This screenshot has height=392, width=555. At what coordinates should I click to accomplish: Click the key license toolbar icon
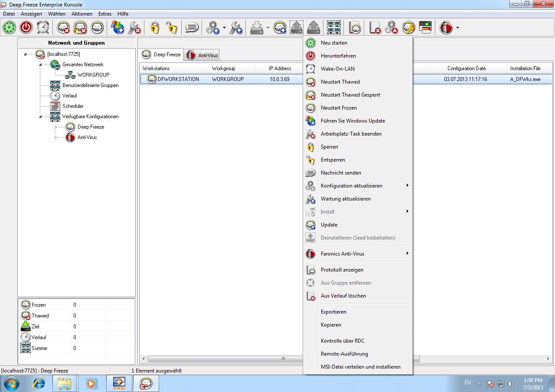point(409,27)
